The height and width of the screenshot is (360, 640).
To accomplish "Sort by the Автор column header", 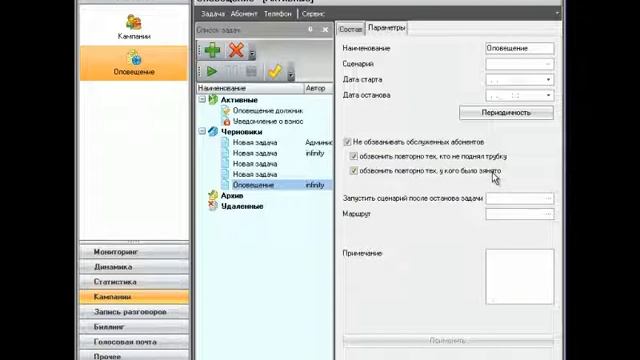I will tap(318, 88).
